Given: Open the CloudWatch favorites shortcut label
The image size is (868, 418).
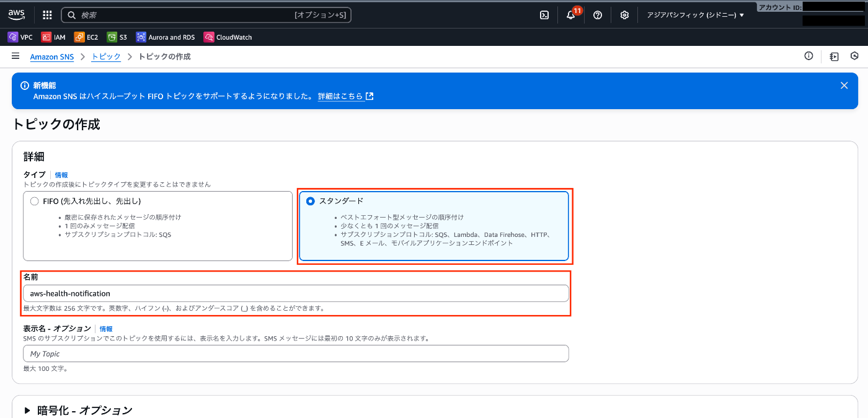Looking at the screenshot, I should (x=234, y=37).
